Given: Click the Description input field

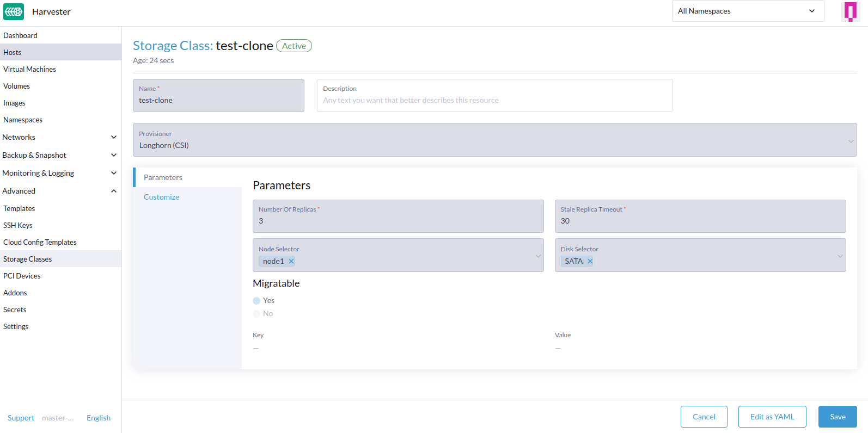Looking at the screenshot, I should (x=494, y=96).
